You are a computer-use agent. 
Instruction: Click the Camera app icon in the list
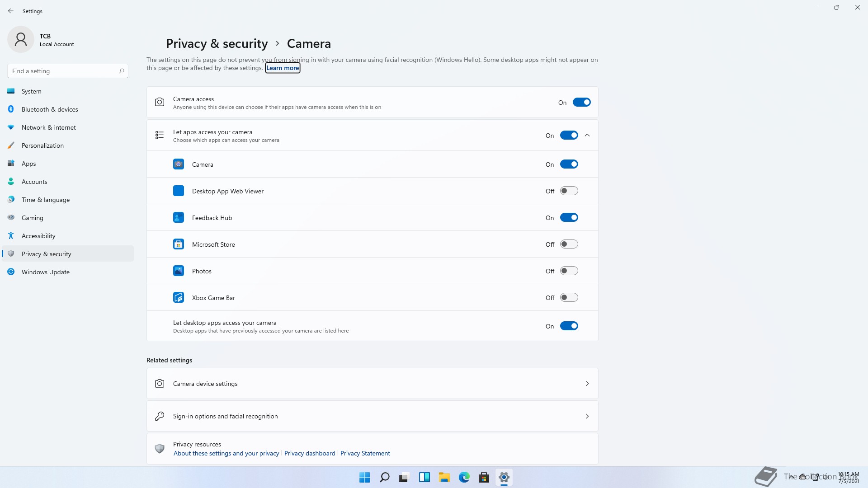click(x=179, y=164)
